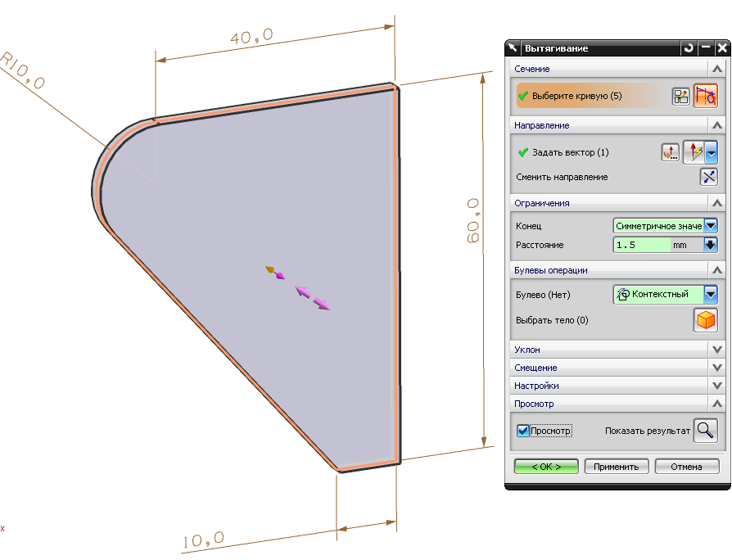Collapse the Просмотр section
Viewport: 732px width, 560px height.
coord(717,404)
